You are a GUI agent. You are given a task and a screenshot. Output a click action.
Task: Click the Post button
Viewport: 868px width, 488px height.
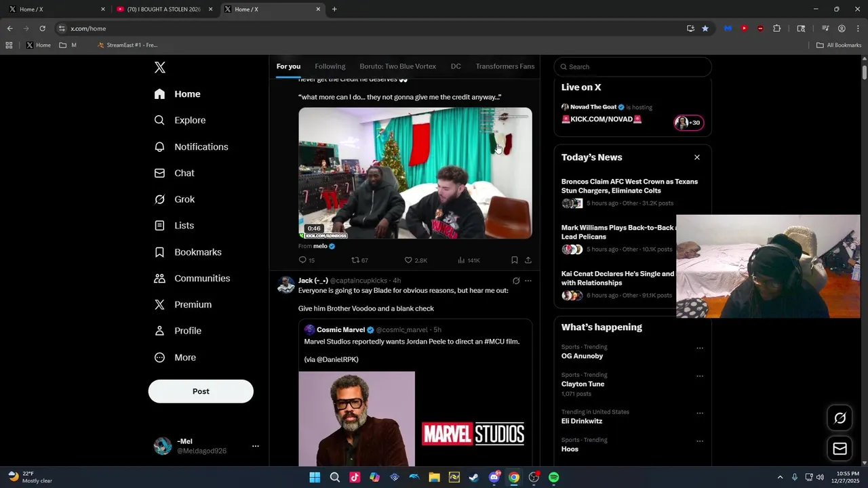[x=201, y=391]
